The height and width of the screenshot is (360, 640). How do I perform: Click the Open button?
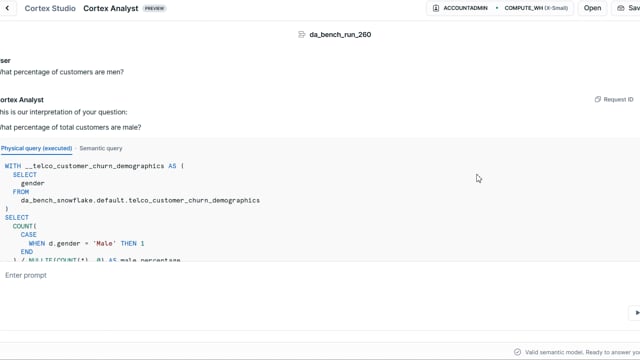click(x=592, y=8)
